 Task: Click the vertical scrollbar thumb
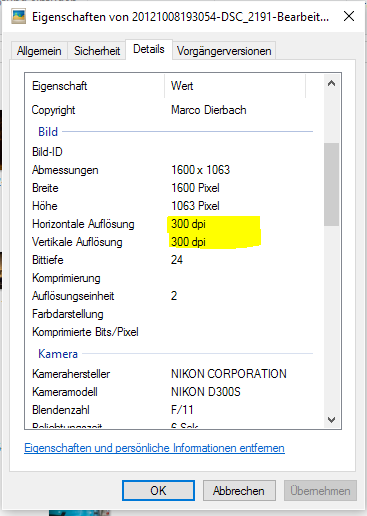331,184
